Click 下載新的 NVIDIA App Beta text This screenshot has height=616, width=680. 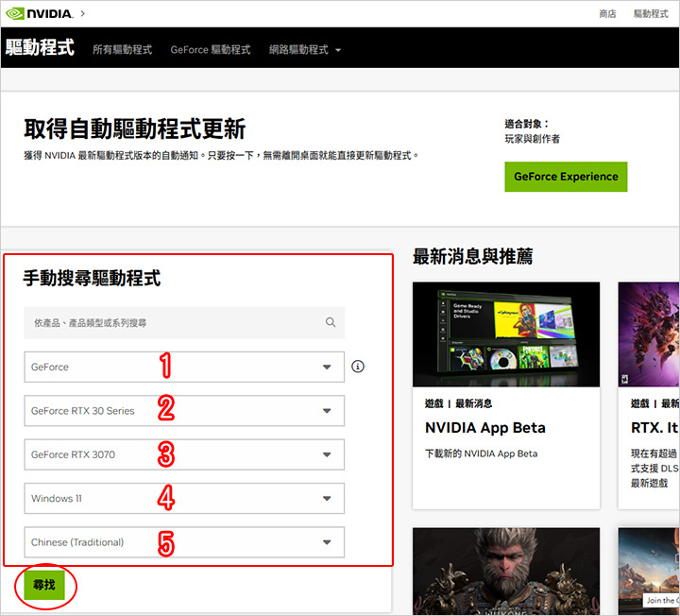pyautogui.click(x=481, y=453)
